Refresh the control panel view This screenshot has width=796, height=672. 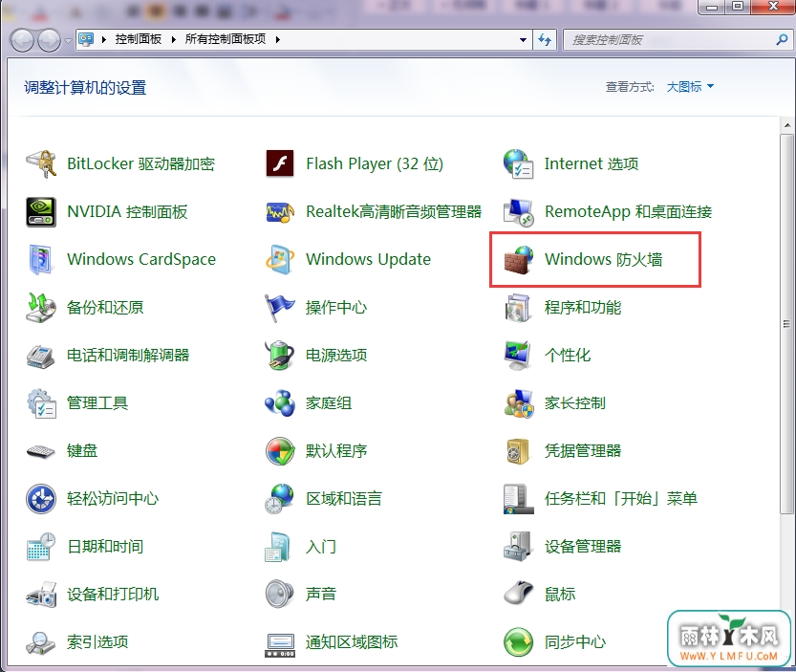pos(545,39)
